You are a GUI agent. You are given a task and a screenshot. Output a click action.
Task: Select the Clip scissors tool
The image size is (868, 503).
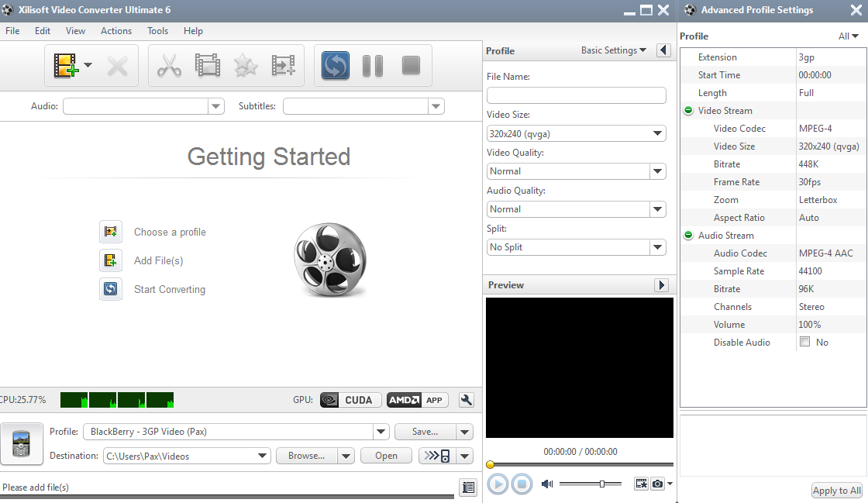(169, 65)
